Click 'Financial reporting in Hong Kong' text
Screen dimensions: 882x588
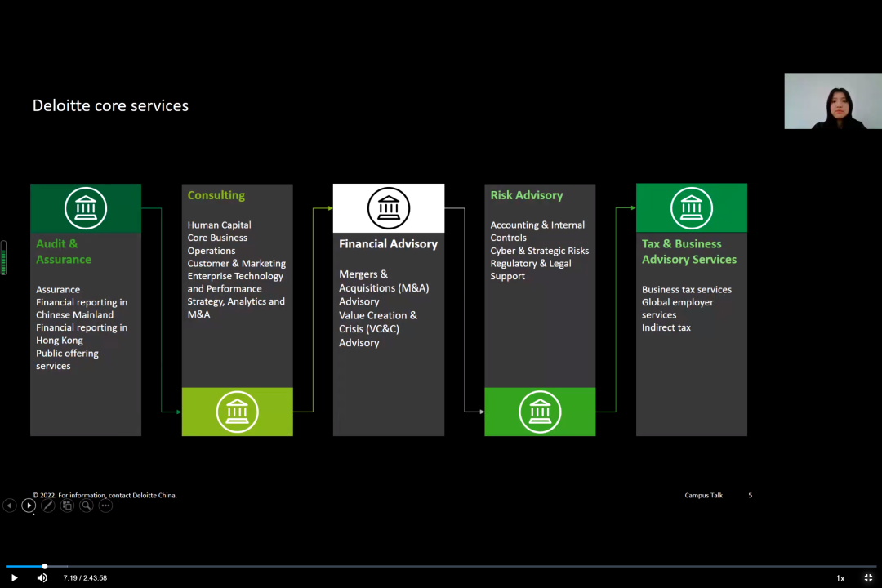point(82,334)
